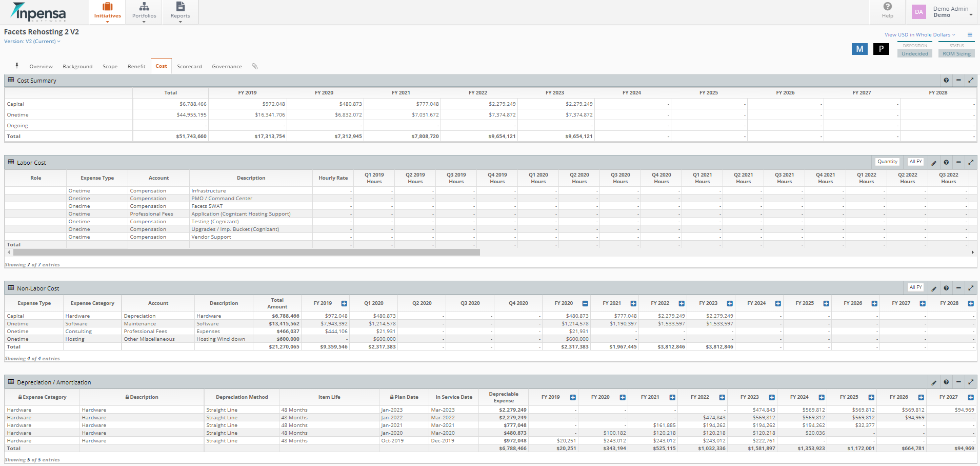Toggle the Quantity button in Labor Cost
980x466 pixels.
click(887, 162)
